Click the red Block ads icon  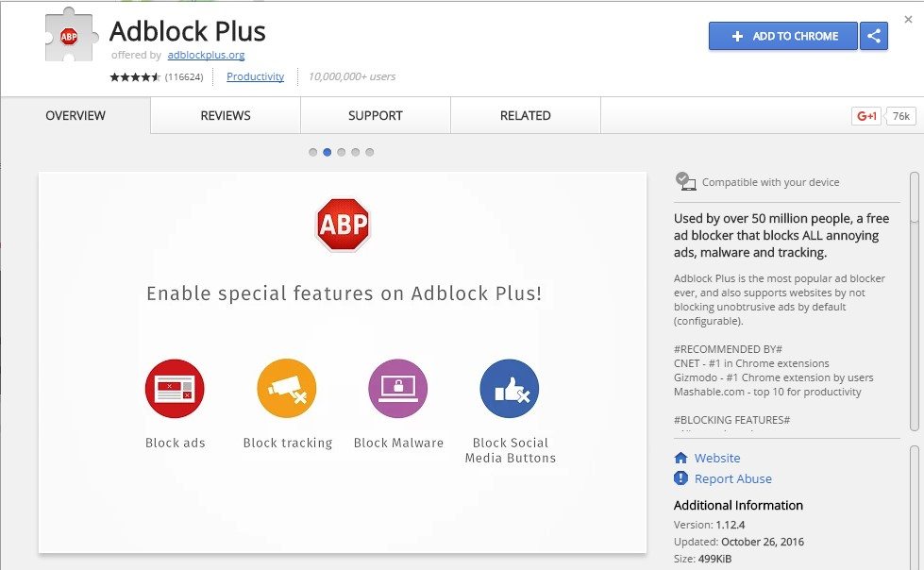pos(175,389)
